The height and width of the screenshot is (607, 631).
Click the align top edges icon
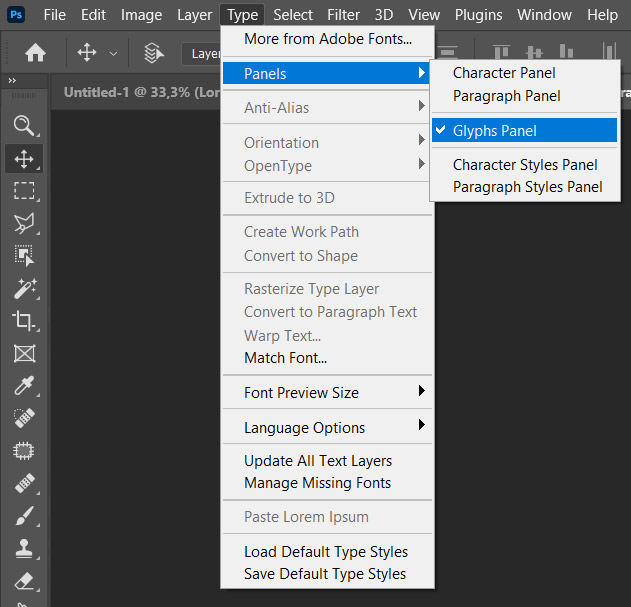pos(501,52)
